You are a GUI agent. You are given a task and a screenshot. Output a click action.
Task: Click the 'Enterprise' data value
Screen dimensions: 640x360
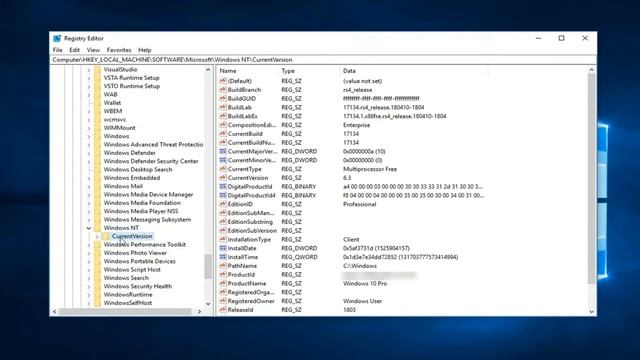coord(356,125)
